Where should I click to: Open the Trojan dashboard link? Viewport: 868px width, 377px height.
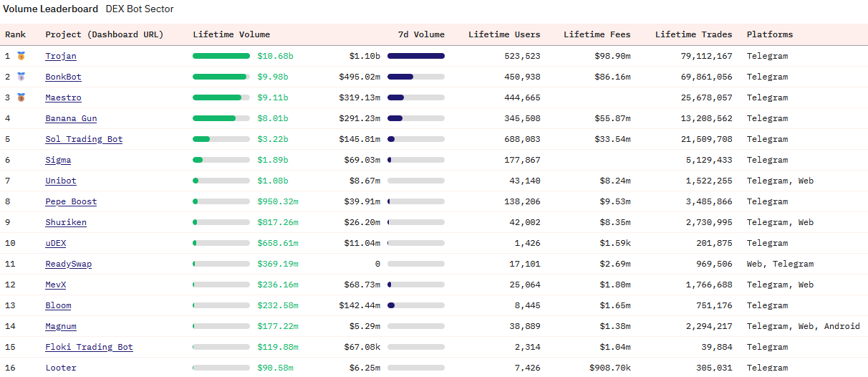coord(61,56)
